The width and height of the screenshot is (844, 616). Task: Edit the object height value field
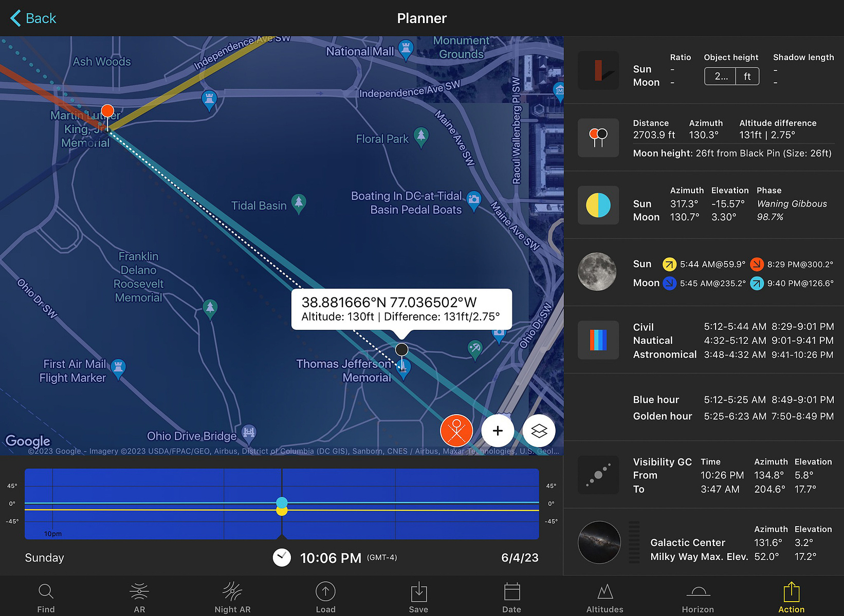coord(721,76)
